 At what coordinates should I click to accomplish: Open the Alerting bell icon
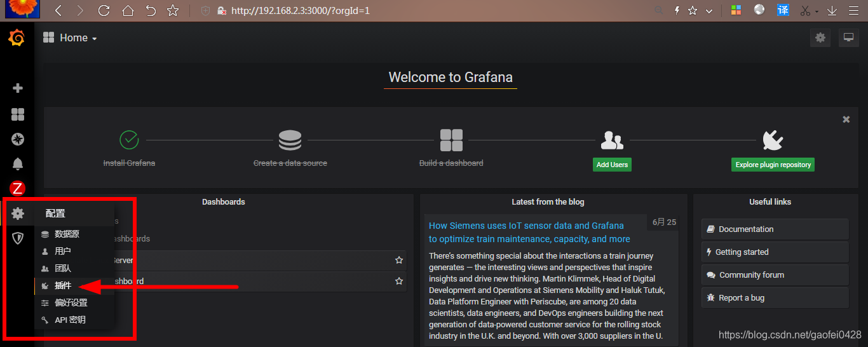tap(18, 164)
